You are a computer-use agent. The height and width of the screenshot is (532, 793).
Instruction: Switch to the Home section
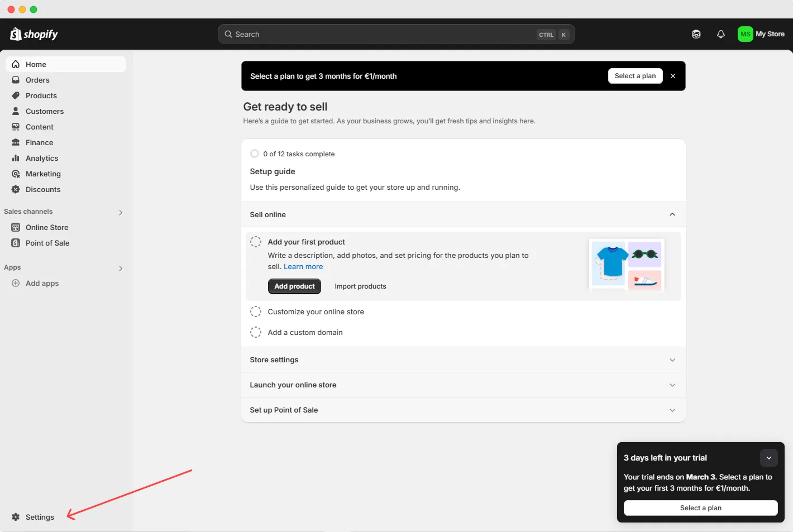point(36,64)
